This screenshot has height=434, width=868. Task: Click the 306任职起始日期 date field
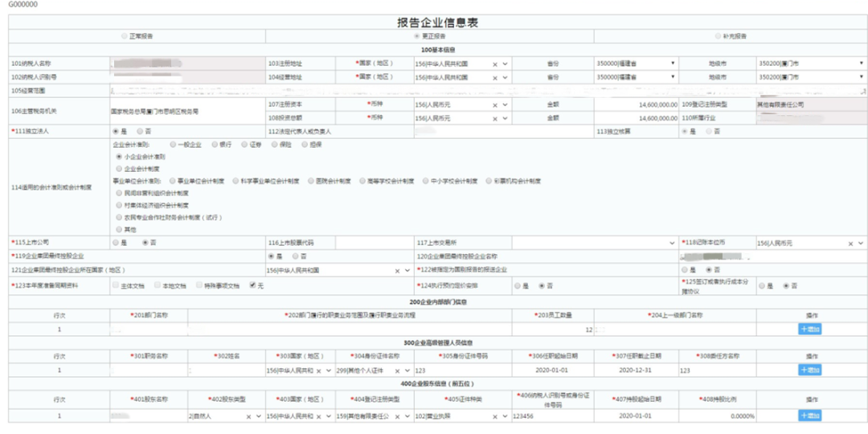(553, 371)
